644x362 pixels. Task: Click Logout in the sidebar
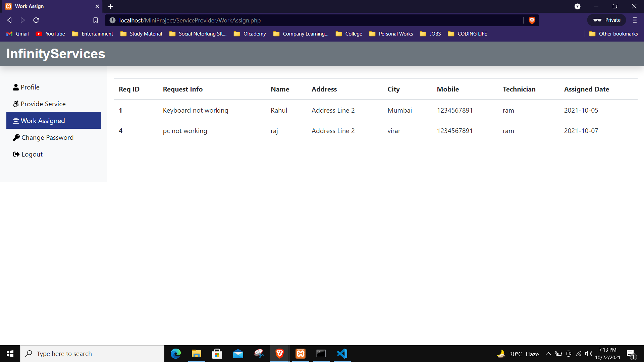click(32, 154)
